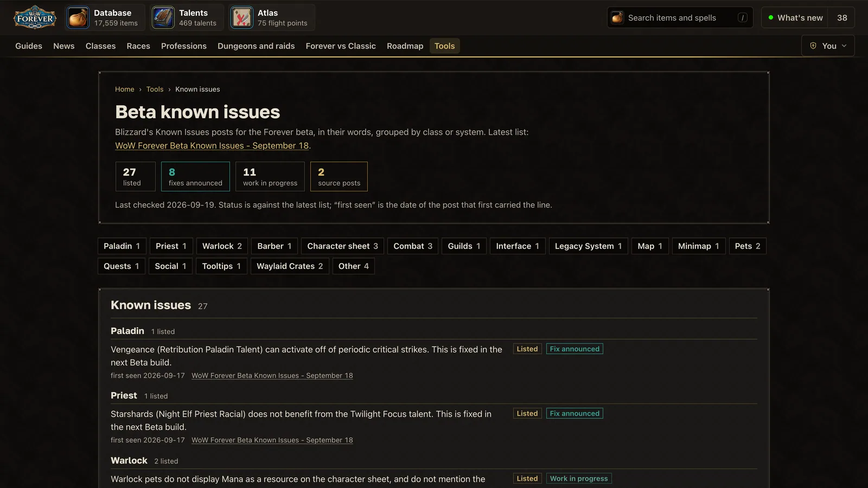Select the Barber category chip
The image size is (868, 488).
point(275,246)
